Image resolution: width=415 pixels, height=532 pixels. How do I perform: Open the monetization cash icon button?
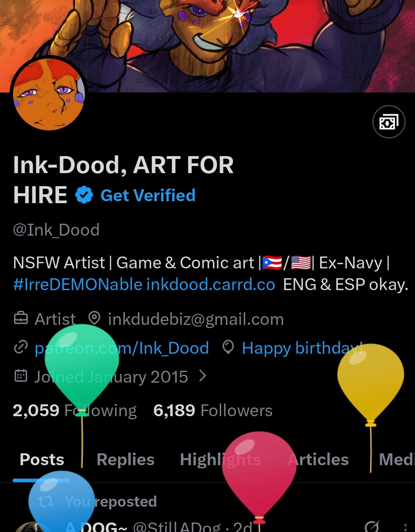click(x=389, y=122)
